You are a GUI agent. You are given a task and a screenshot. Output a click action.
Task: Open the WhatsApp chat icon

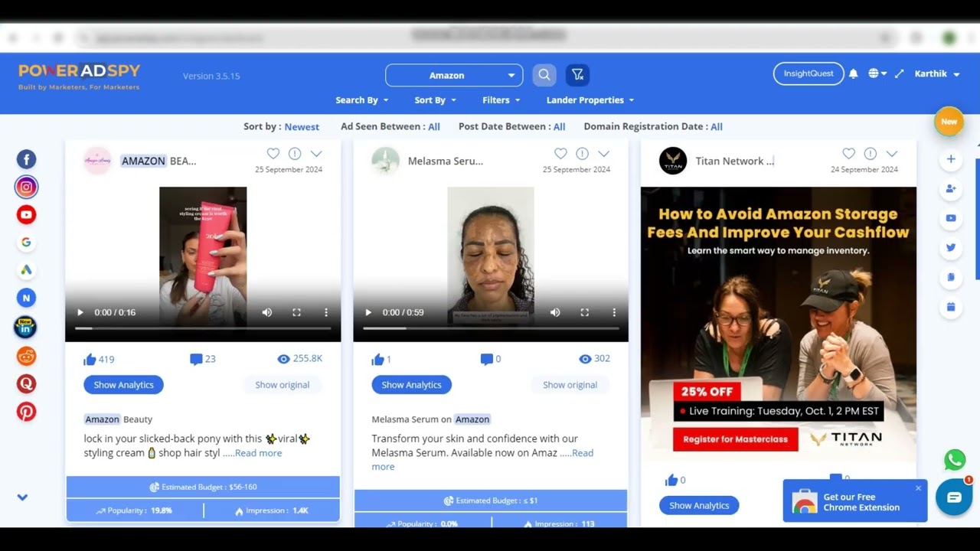[x=954, y=460]
